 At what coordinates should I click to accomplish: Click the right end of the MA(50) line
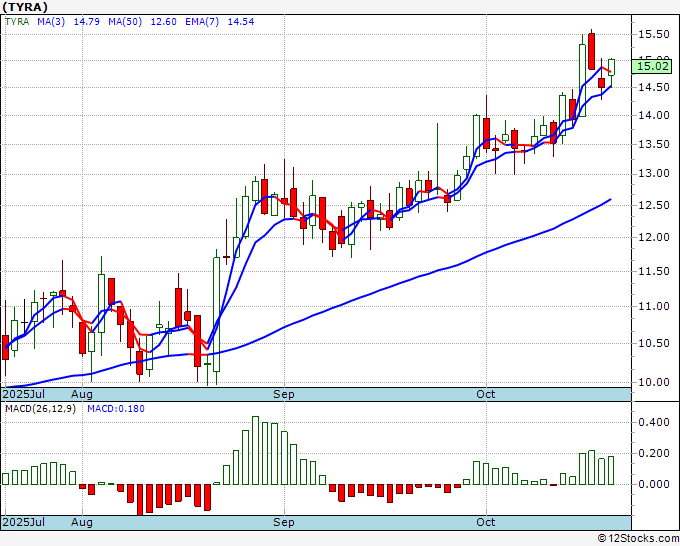(x=611, y=199)
